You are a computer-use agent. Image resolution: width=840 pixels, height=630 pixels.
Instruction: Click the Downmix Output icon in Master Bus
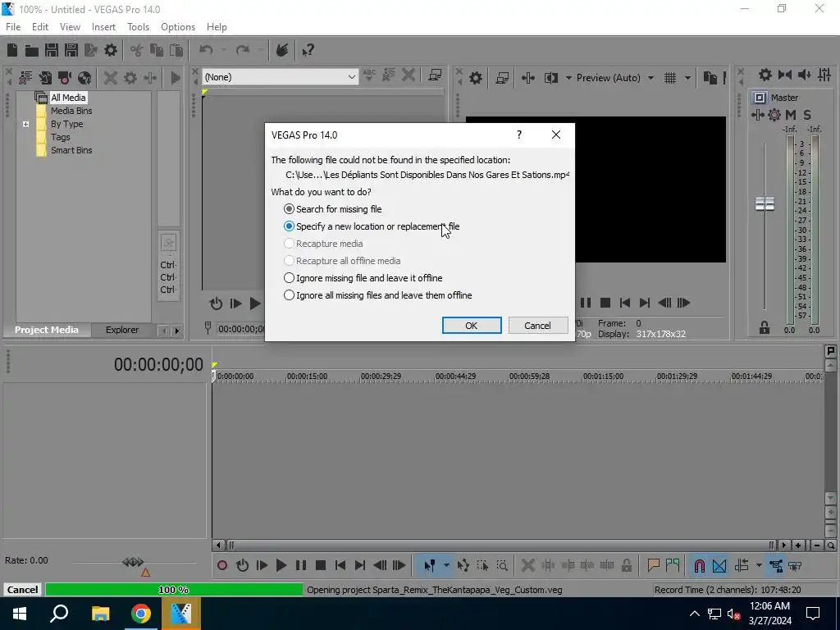coord(785,75)
